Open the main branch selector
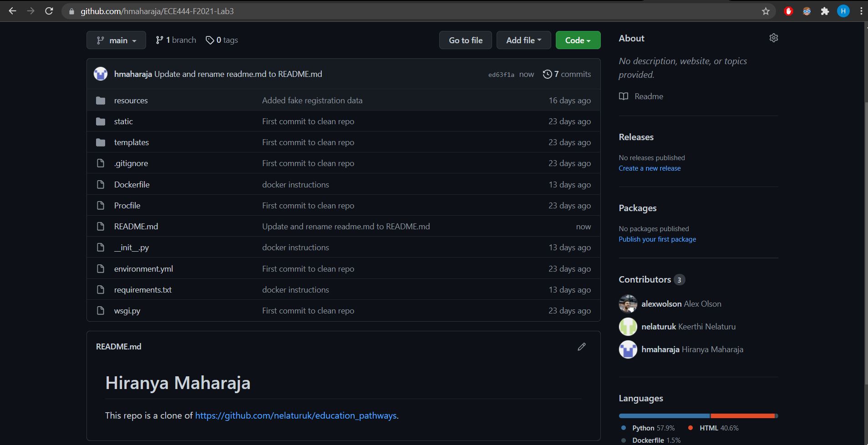Viewport: 868px width, 445px height. pos(116,40)
